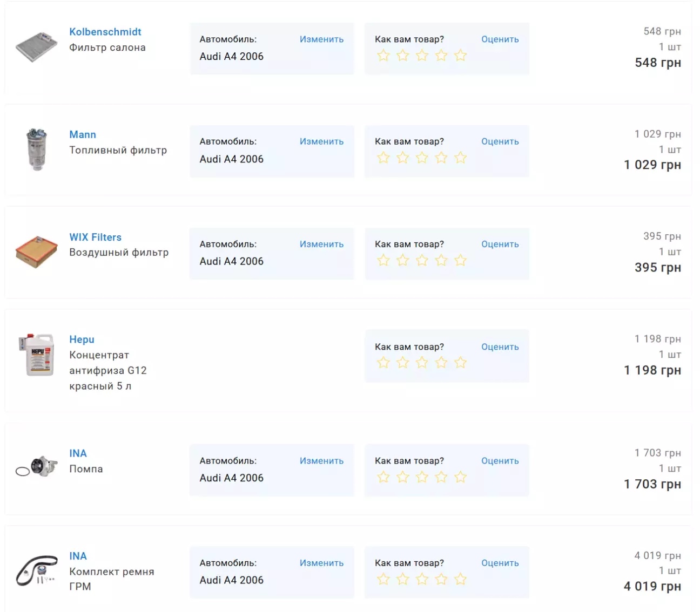The width and height of the screenshot is (700, 612).
Task: Open Hepu brand link
Action: (x=82, y=339)
